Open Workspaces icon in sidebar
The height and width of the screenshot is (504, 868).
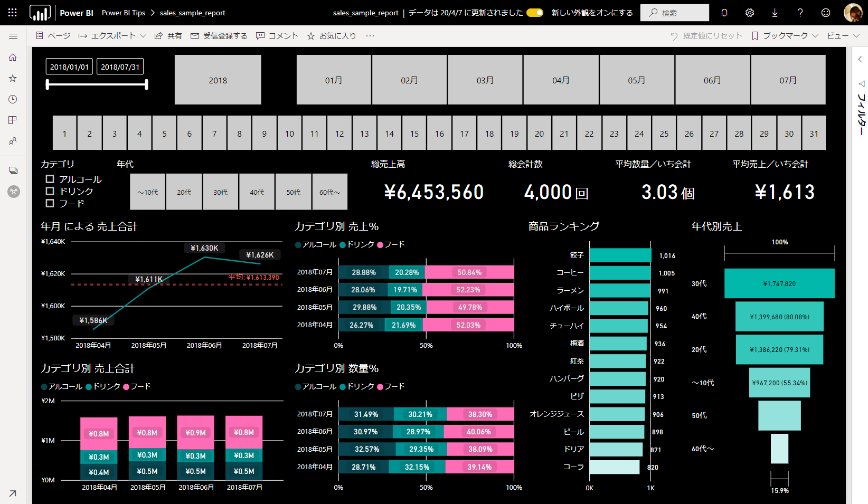[x=13, y=170]
